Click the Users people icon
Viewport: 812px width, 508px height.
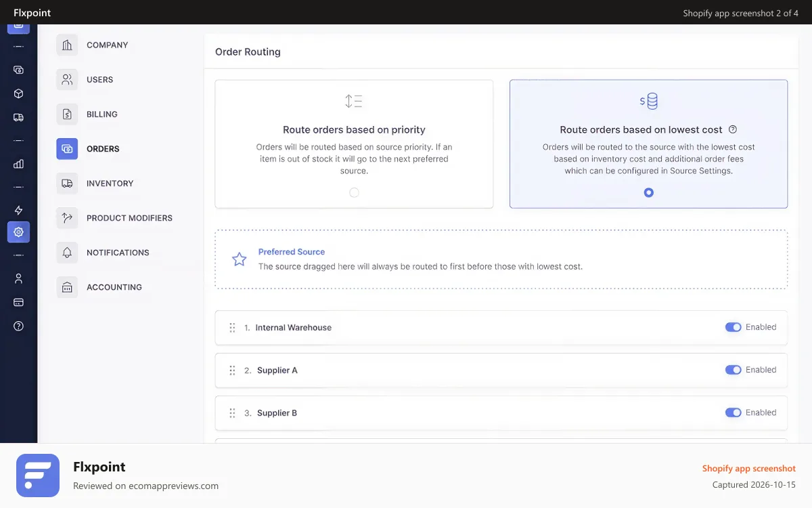67,80
